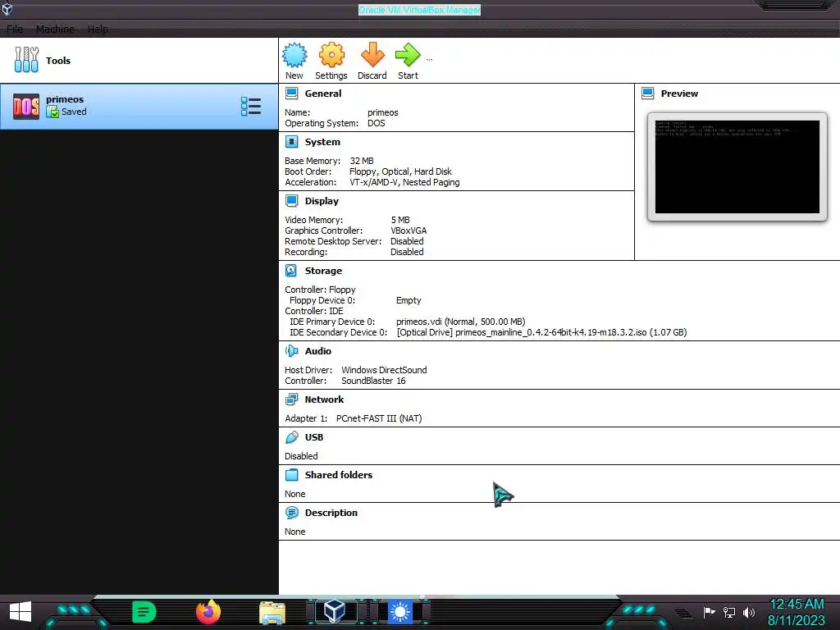Launch Firefox from the taskbar

[x=208, y=612]
